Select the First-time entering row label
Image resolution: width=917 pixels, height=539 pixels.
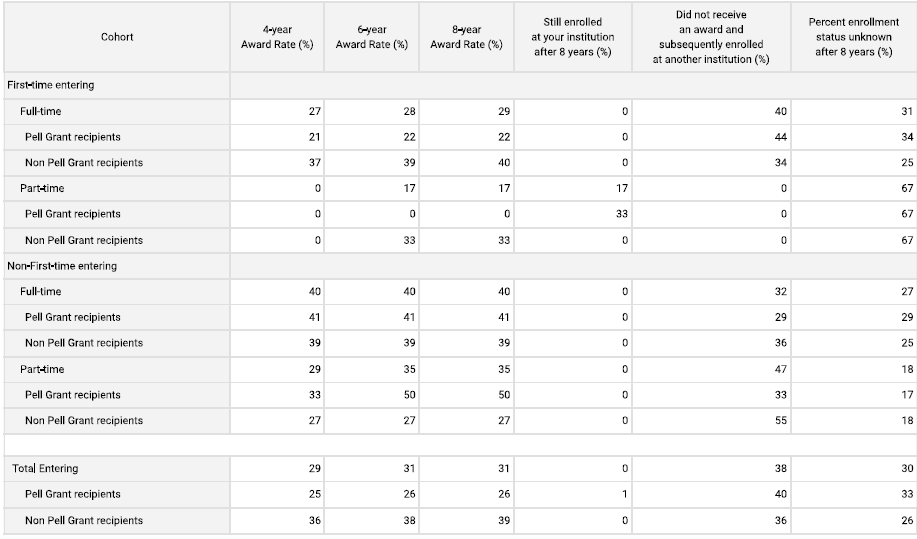50,85
